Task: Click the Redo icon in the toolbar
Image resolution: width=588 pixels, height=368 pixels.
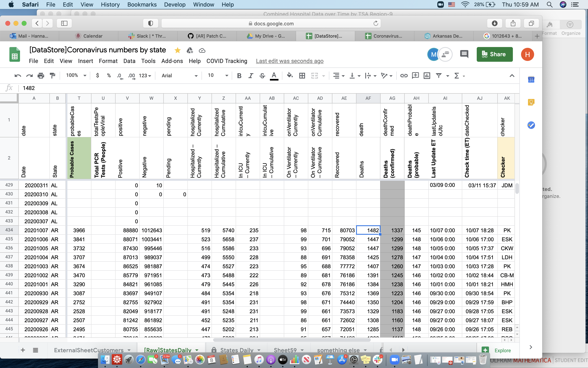Action: [x=29, y=76]
